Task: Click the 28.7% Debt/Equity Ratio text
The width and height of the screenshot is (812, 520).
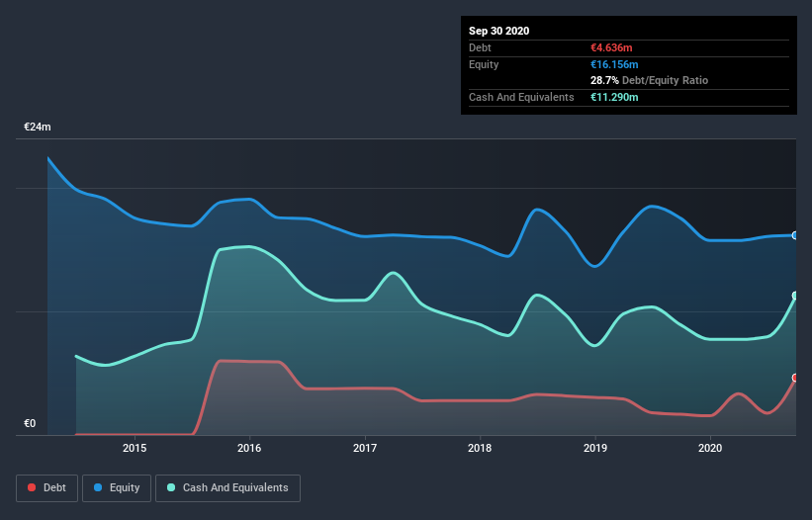Action: point(650,80)
